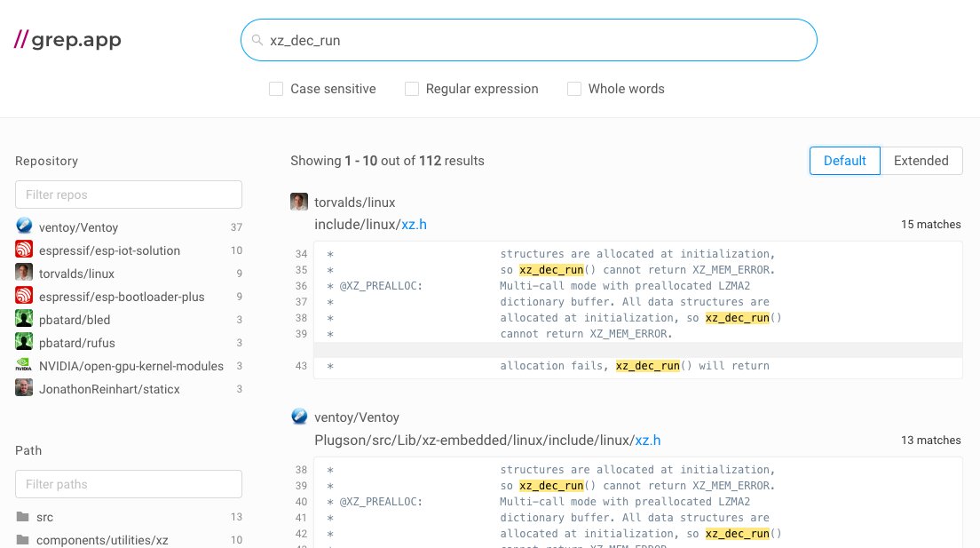This screenshot has height=548, width=980.
Task: Click line number 38 in Ventoy result
Action: tap(301, 469)
